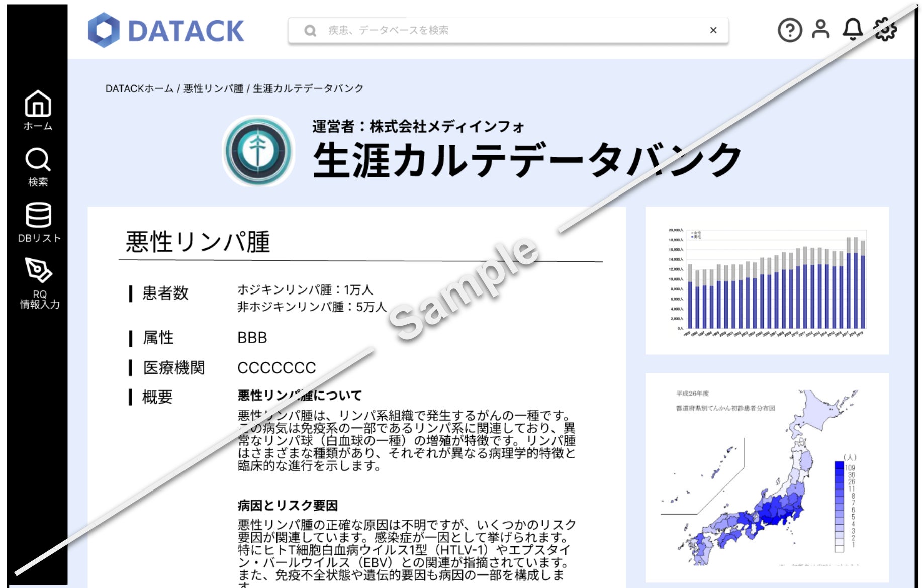
Task: Select the DBリスト label in sidebar
Action: (x=39, y=238)
